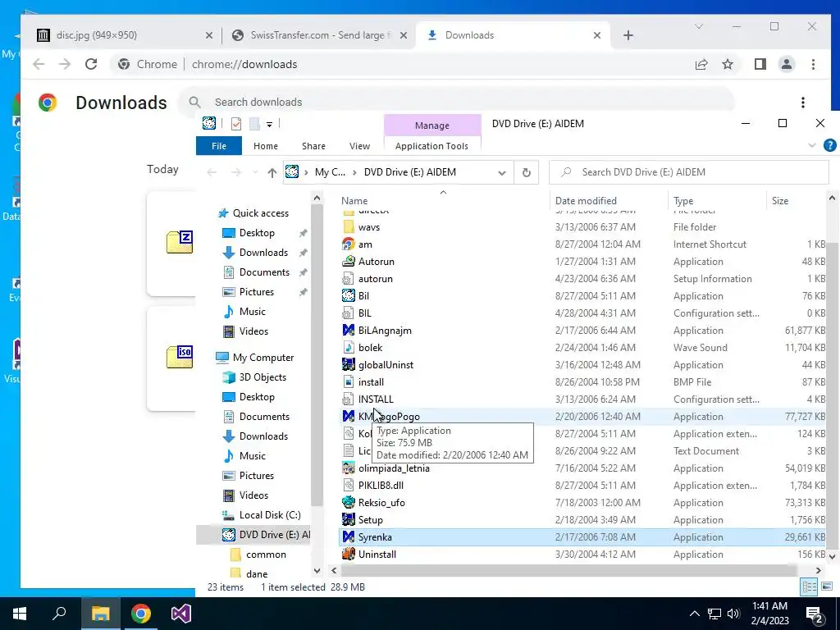Click the My C... breadcrumb segment
This screenshot has width=840, height=630.
330,172
